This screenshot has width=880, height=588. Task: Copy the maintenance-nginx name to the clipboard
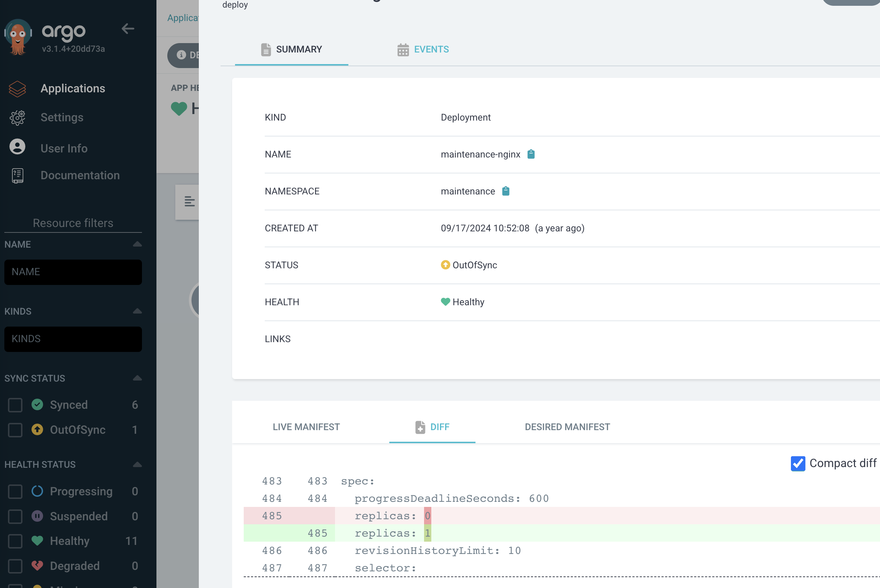[531, 154]
